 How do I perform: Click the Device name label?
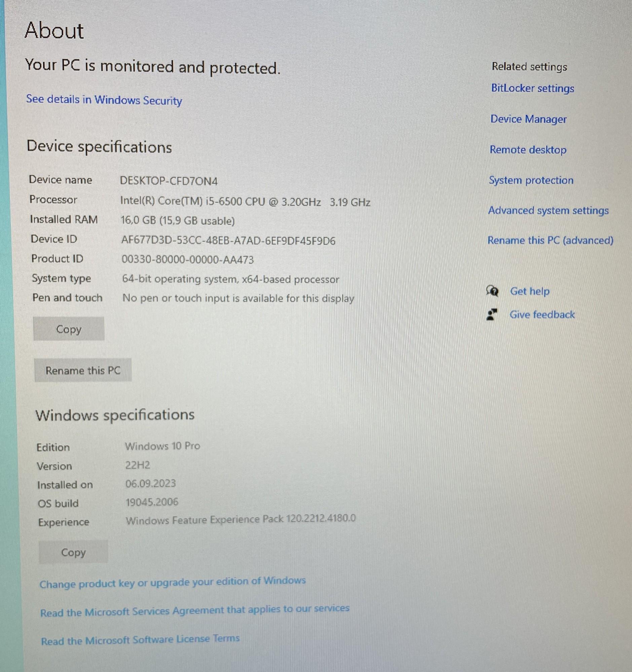coord(61,180)
